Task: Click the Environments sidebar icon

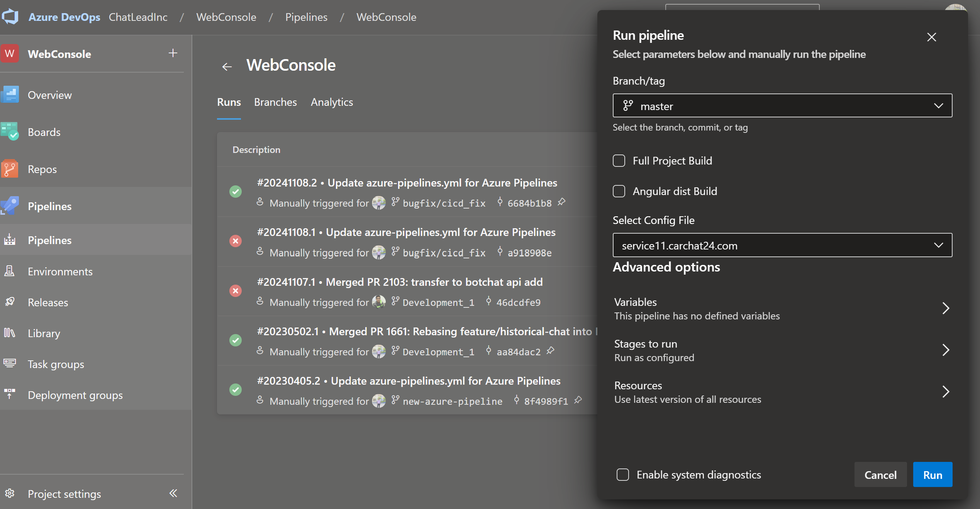Action: (x=9, y=271)
